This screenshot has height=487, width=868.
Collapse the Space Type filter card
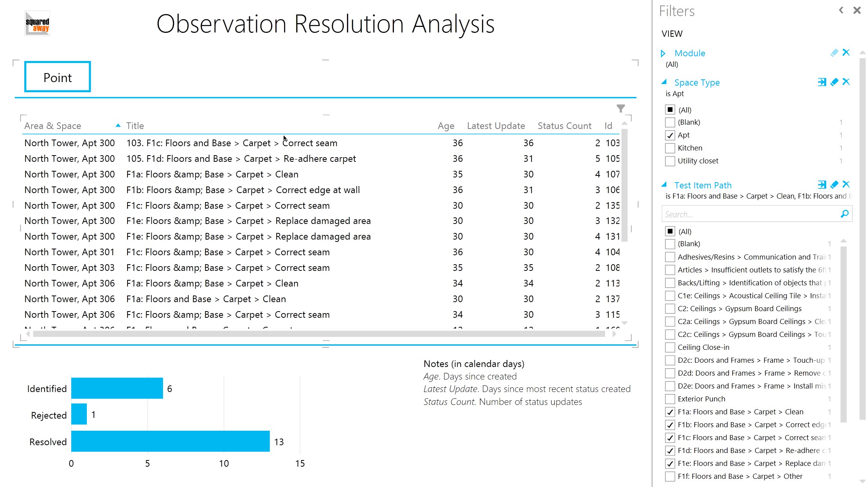click(664, 82)
